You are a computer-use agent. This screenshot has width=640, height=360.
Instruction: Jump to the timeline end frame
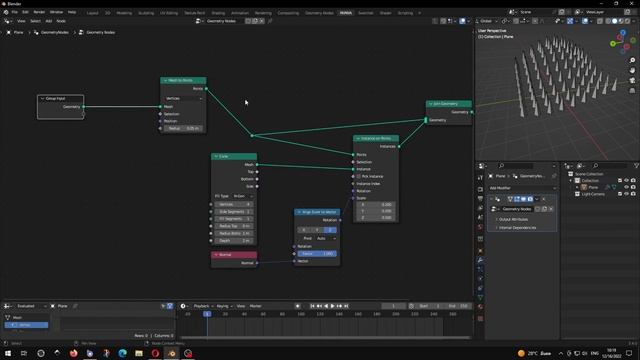tap(346, 306)
